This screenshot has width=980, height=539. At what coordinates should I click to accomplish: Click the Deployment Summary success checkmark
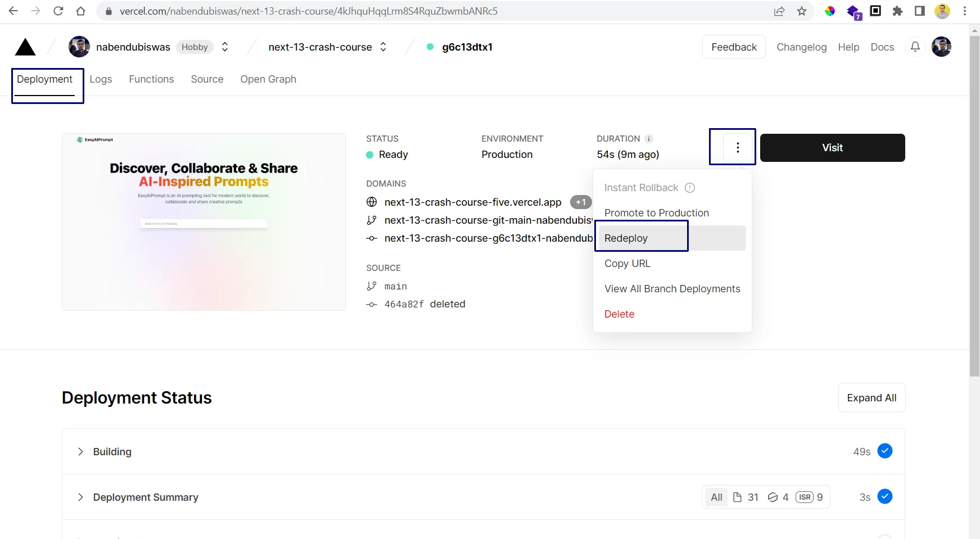[885, 496]
